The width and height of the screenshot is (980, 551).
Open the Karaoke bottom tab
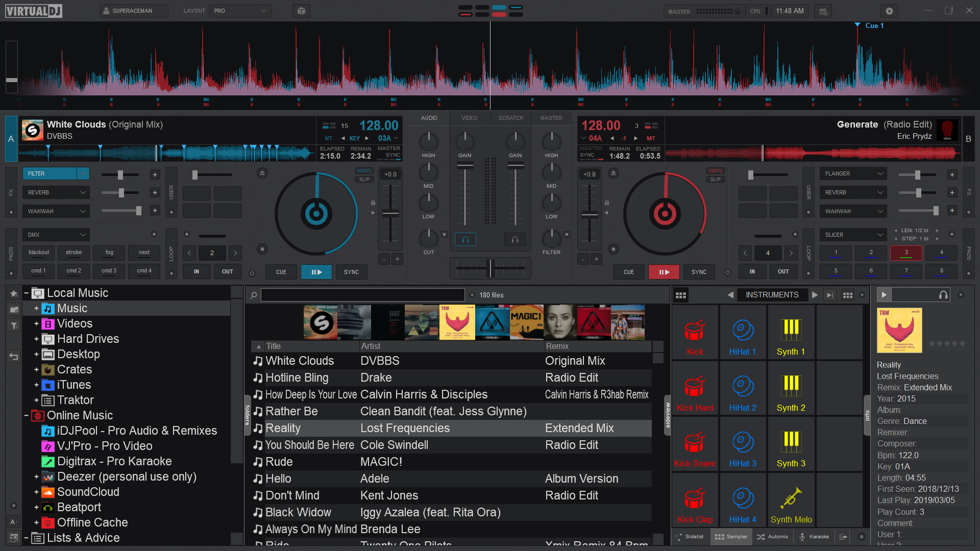(814, 537)
